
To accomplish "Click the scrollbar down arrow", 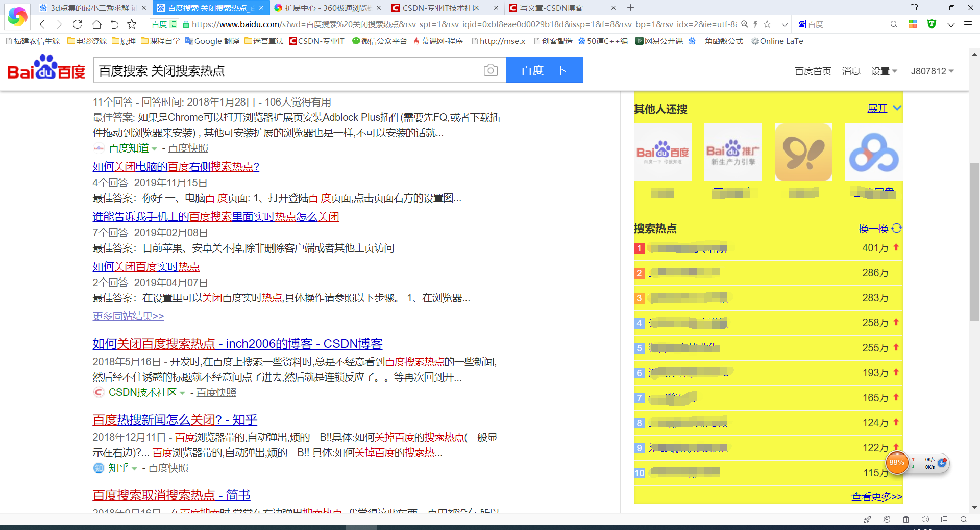I will [974, 507].
